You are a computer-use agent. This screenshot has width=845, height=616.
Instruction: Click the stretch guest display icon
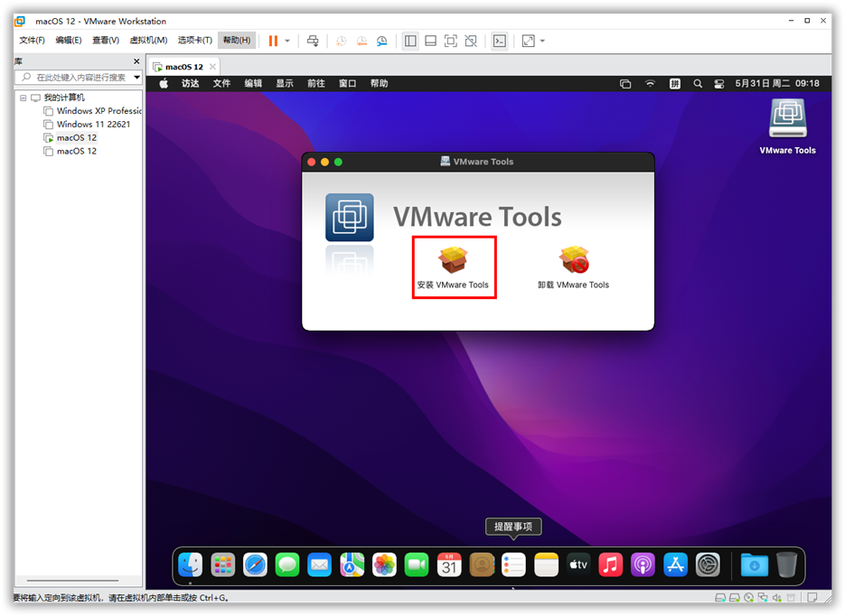(x=529, y=41)
